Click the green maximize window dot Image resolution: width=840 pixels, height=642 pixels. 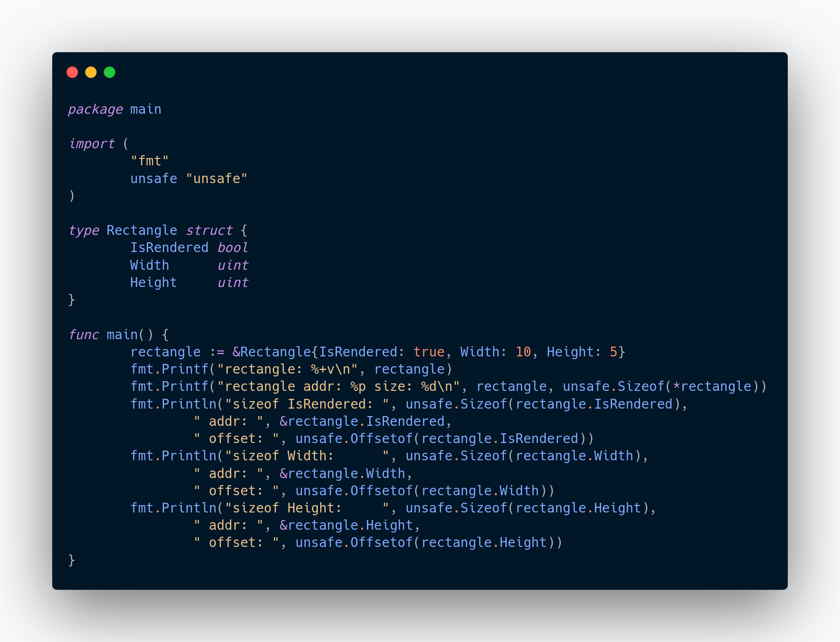coord(110,72)
